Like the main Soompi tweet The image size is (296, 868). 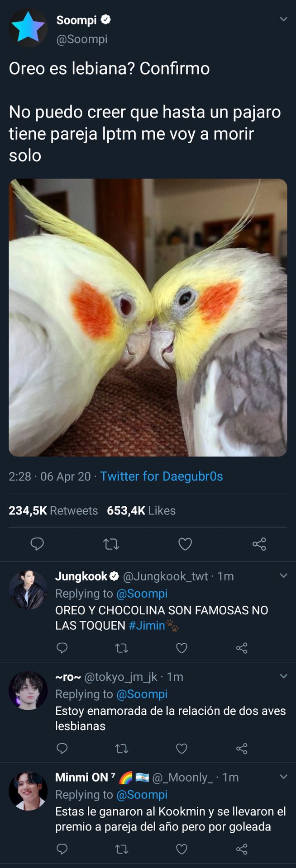coord(185,544)
